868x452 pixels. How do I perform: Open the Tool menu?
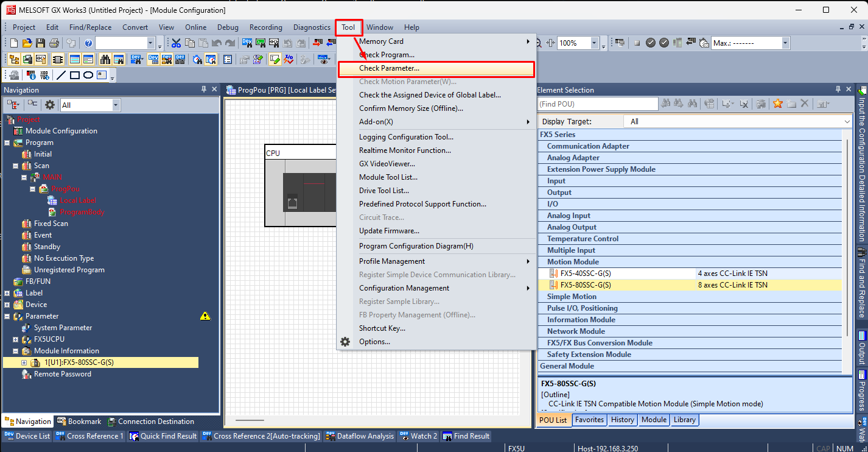[348, 27]
